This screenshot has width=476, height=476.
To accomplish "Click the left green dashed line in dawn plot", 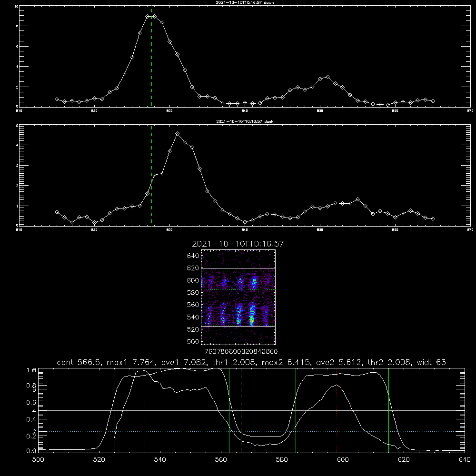I will [151, 56].
